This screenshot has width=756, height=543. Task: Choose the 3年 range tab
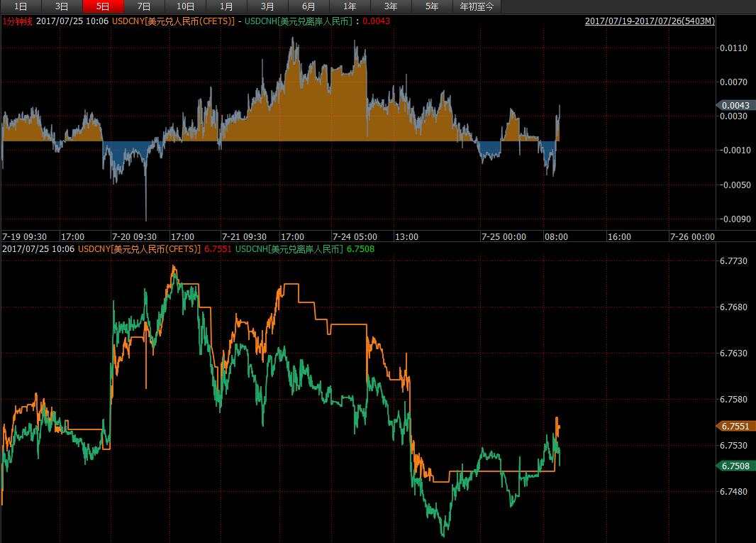[x=391, y=6]
